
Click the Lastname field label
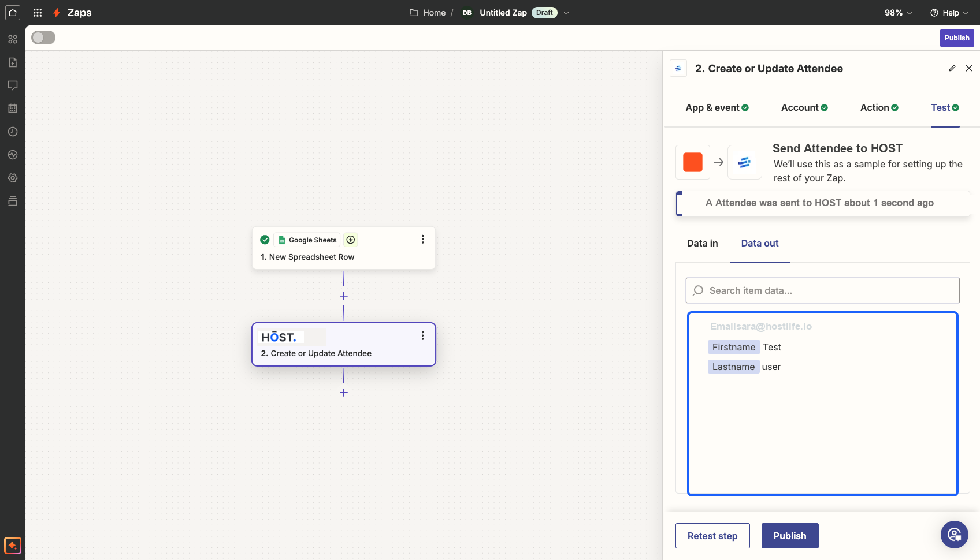(733, 367)
